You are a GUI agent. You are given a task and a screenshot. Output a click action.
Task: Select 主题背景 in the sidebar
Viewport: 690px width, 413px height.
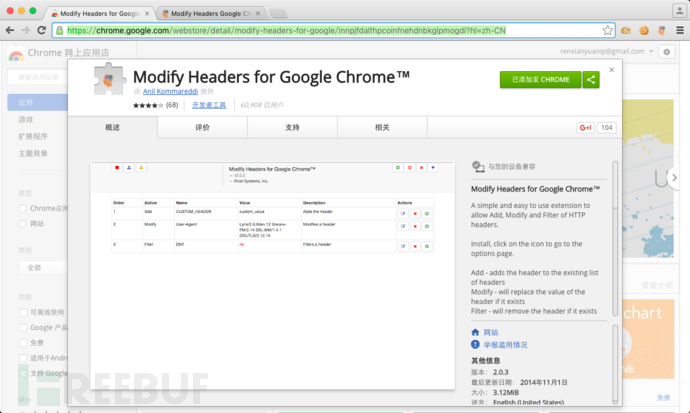click(33, 153)
